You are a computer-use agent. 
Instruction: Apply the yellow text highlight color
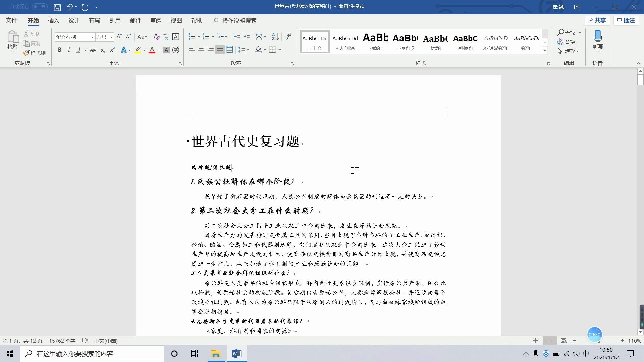pyautogui.click(x=138, y=50)
